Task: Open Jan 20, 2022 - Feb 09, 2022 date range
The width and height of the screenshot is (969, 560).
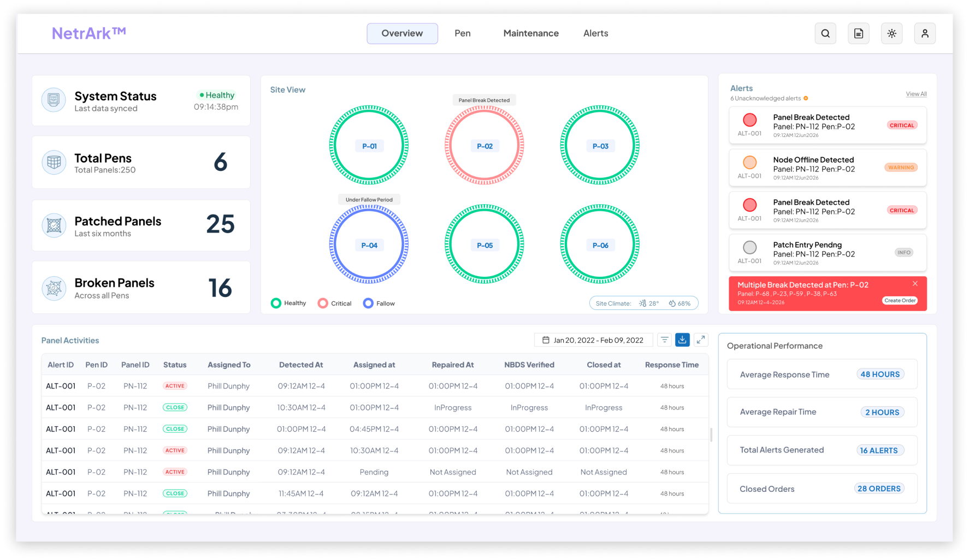Action: tap(593, 340)
